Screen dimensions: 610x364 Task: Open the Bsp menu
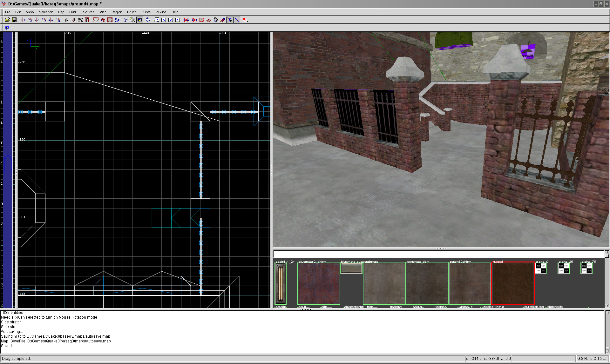[x=61, y=12]
